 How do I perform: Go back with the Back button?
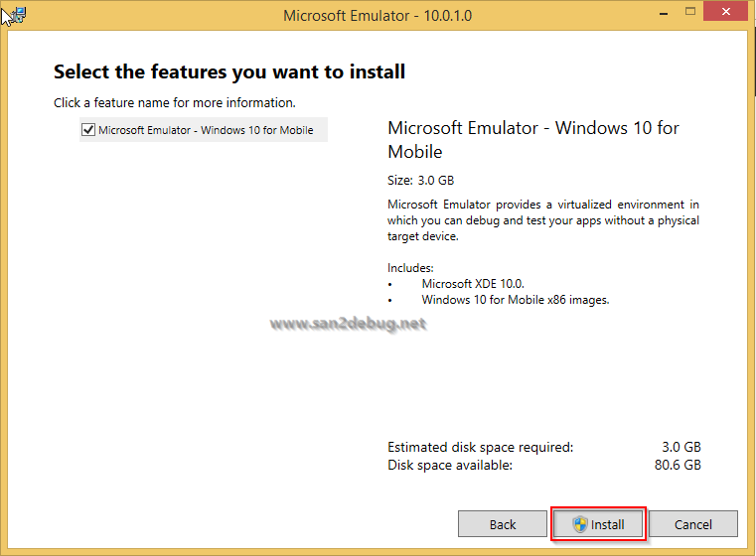tap(503, 524)
